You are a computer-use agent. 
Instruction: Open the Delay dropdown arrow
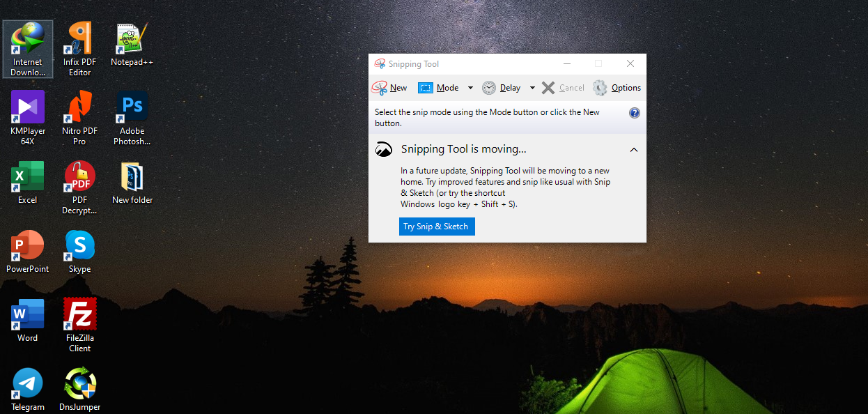click(532, 88)
